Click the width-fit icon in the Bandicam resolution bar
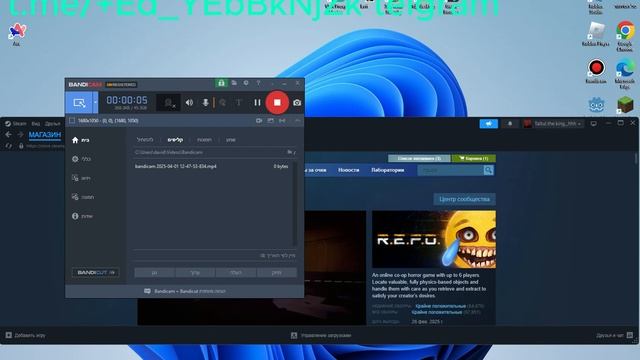Screen dimensions: 640x360 point(282,121)
